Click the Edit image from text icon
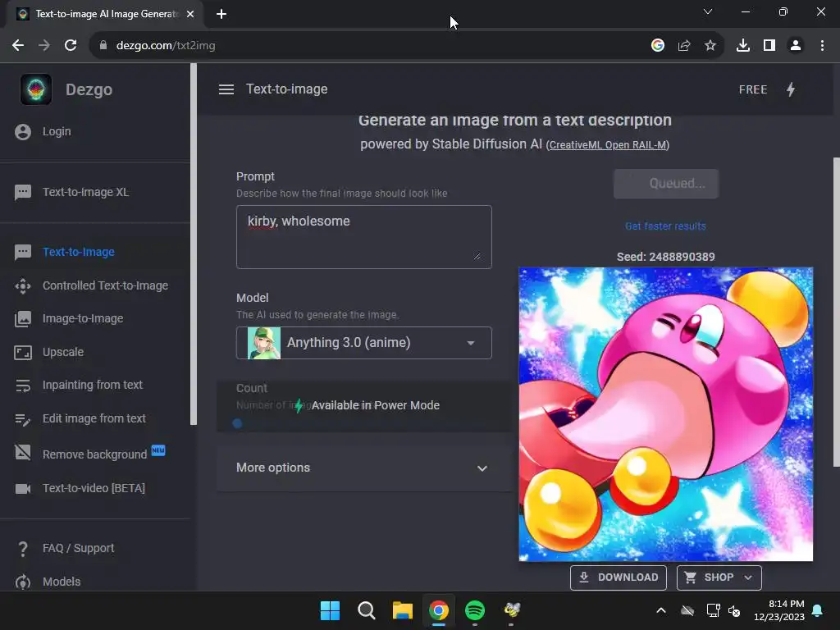 coord(23,419)
